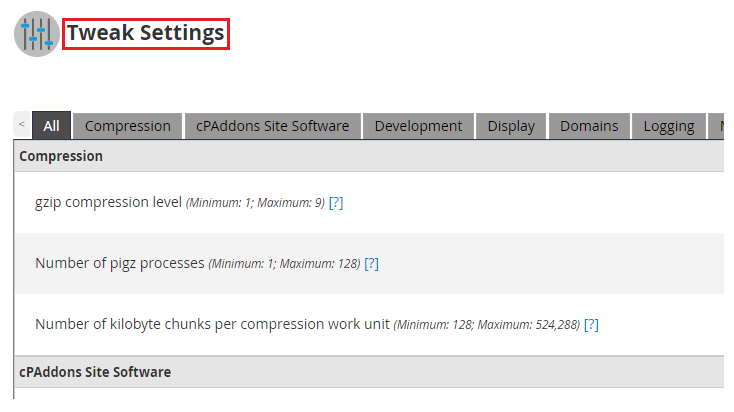
Task: Click the Number of pigz processes label
Action: (120, 264)
